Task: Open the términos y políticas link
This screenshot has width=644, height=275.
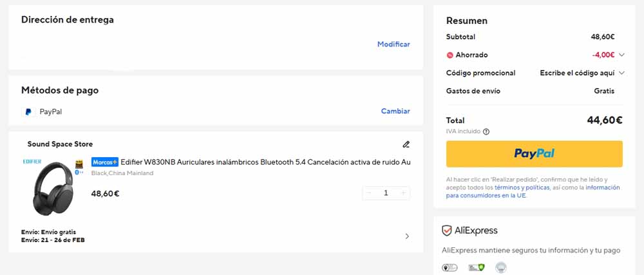Action: pyautogui.click(x=522, y=187)
